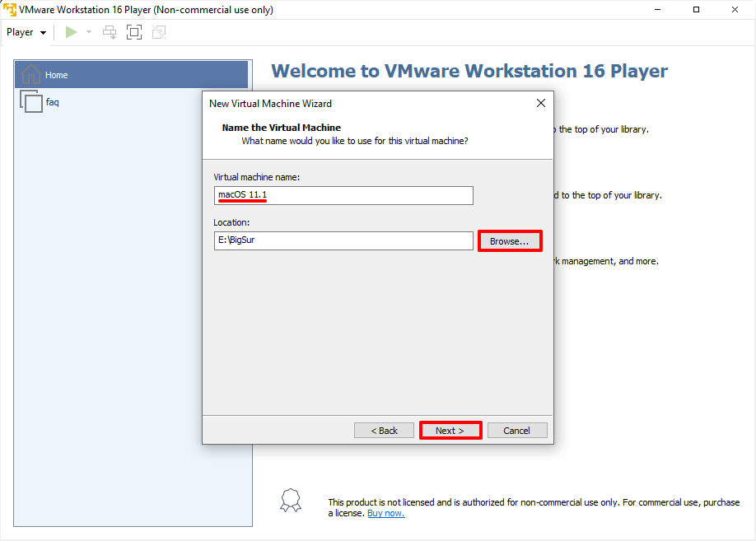Viewport: 756px width, 541px height.
Task: Click the Location path field
Action: pos(343,240)
